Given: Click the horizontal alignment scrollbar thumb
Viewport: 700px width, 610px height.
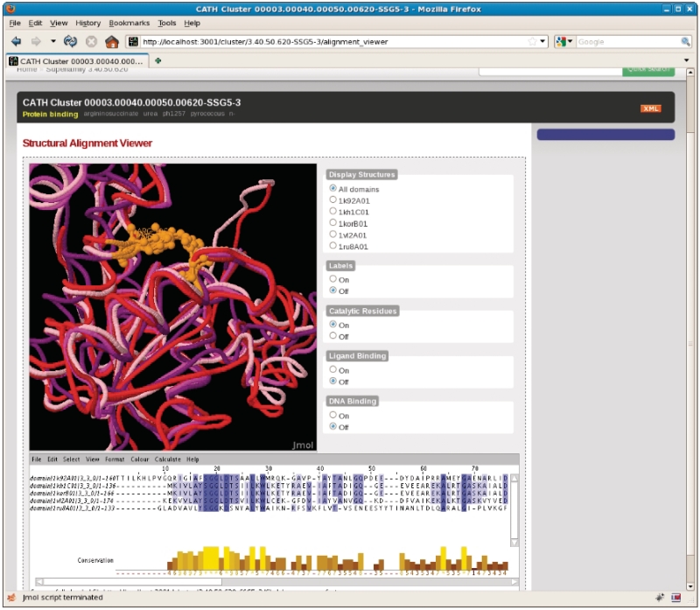Looking at the screenshot, I should coord(133,582).
